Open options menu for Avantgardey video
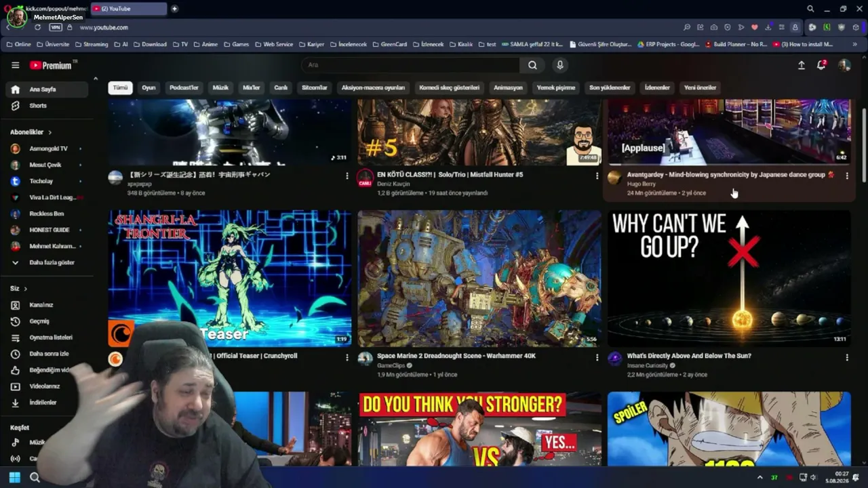This screenshot has height=488, width=868. [x=847, y=176]
